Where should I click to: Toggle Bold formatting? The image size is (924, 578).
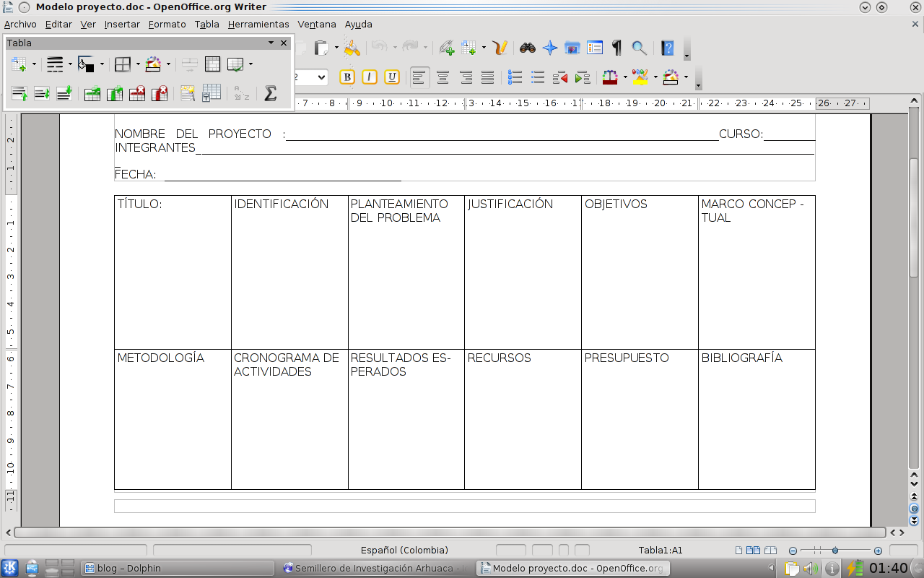347,77
